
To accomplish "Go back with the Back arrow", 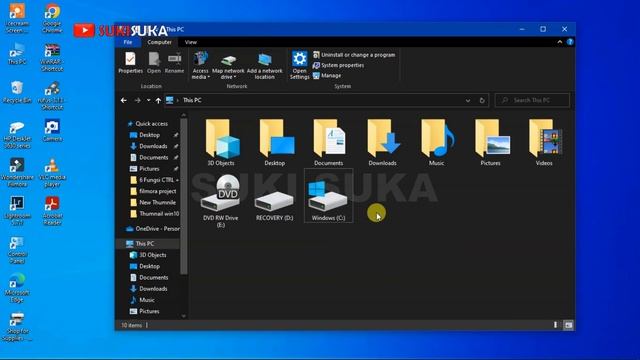I will click(x=124, y=100).
